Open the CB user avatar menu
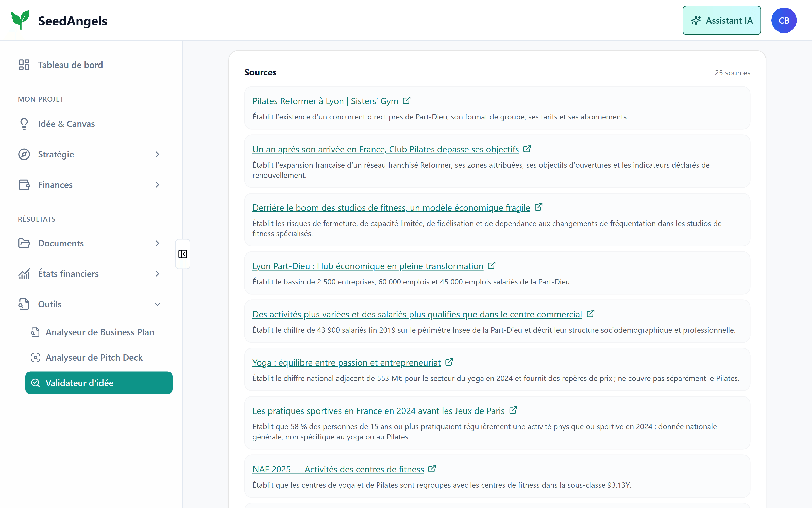 pyautogui.click(x=784, y=20)
